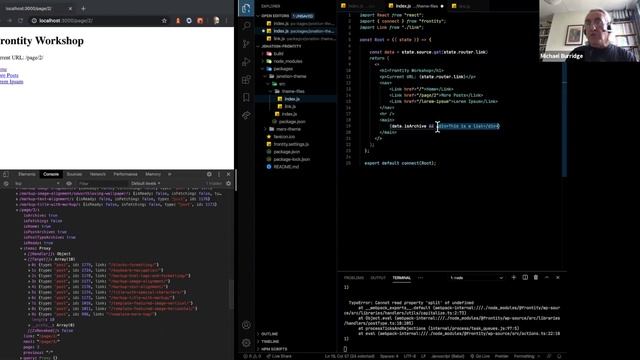640x360 pixels.
Task: Switch to the Elements tab in DevTools
Action: pyautogui.click(x=27, y=174)
